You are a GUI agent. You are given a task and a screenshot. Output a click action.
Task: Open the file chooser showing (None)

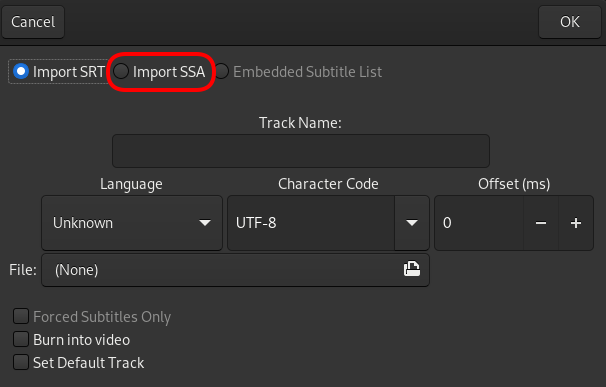click(x=235, y=270)
